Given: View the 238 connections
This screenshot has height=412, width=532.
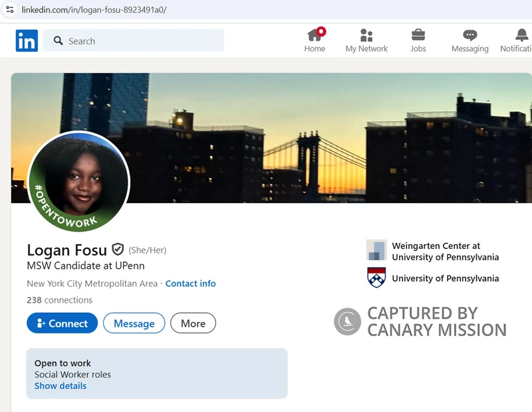Looking at the screenshot, I should [60, 300].
